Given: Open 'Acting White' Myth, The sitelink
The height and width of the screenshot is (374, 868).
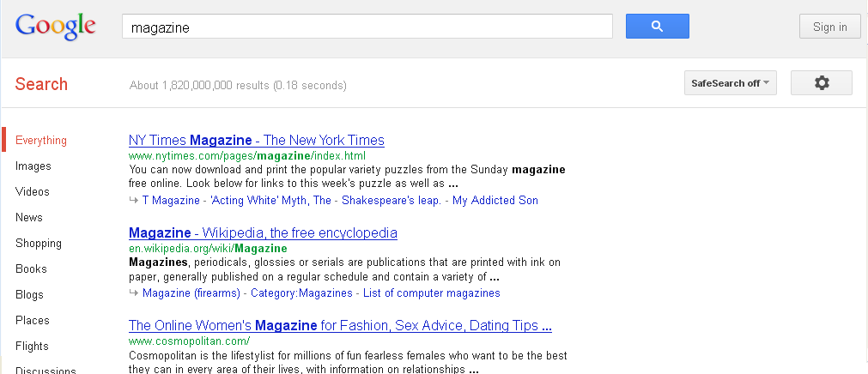Looking at the screenshot, I should pyautogui.click(x=270, y=200).
